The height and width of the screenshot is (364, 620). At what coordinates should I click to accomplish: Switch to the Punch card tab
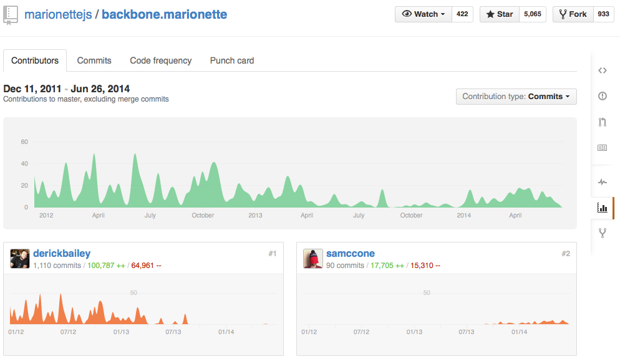click(231, 60)
